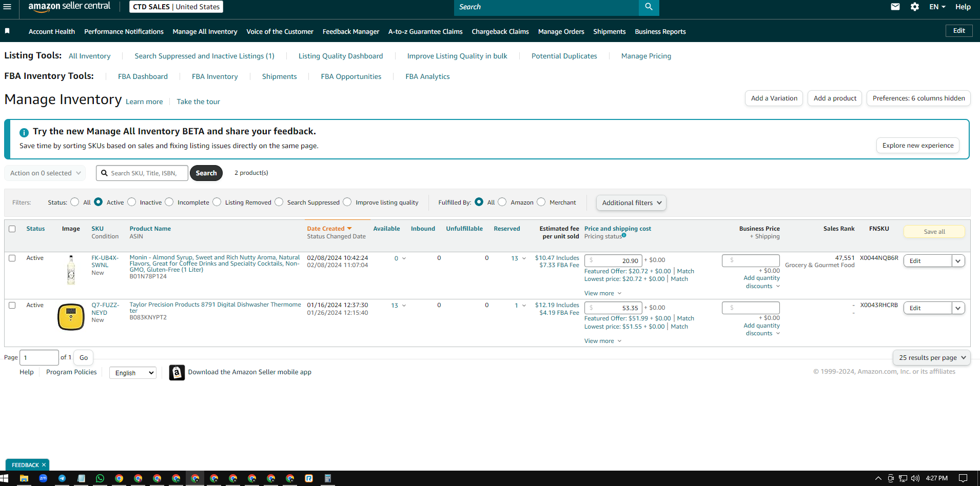Viewport: 980px width, 486px height.
Task: Filter by Fulfilled By Amazon
Action: (x=502, y=202)
